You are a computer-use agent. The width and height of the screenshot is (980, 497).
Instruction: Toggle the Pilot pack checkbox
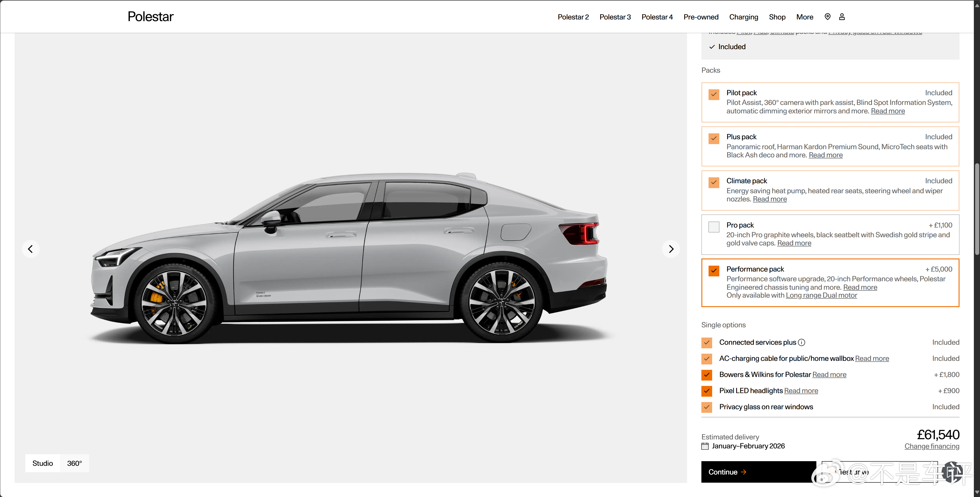[x=714, y=94]
